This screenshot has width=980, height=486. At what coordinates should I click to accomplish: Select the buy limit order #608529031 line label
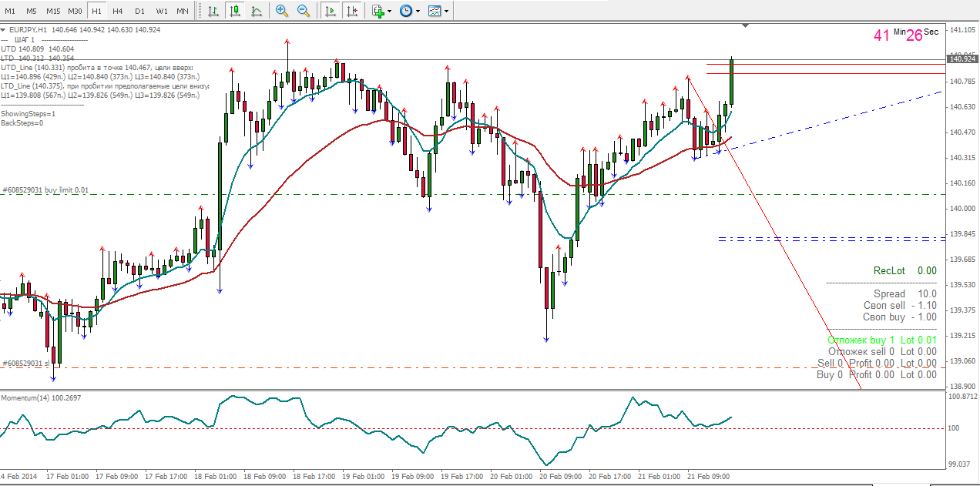45,189
